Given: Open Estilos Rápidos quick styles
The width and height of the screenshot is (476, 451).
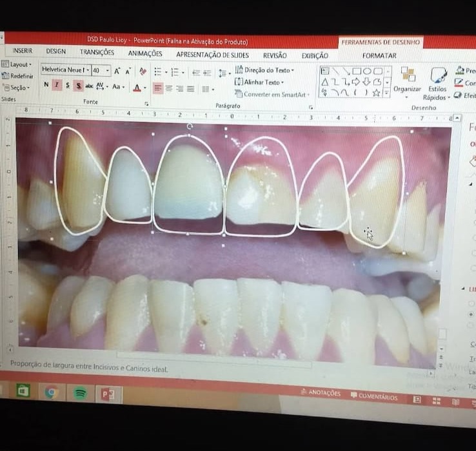Looking at the screenshot, I should point(437,81).
